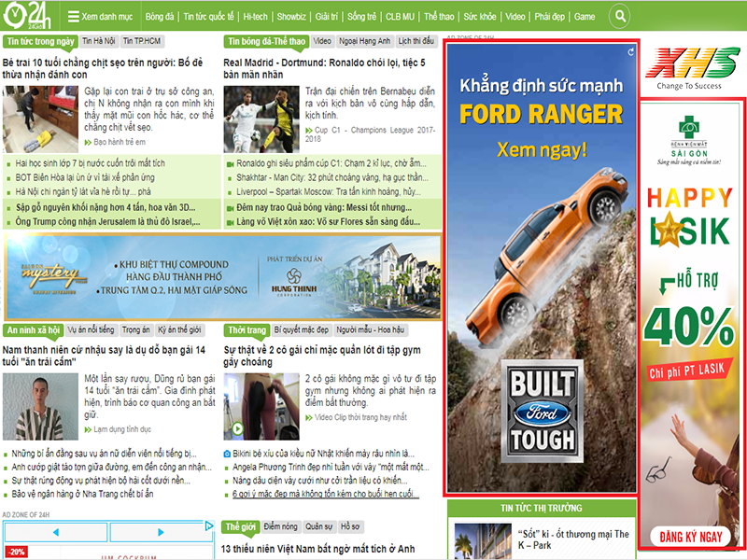Image resolution: width=747 pixels, height=560 pixels.
Task: Click the right arrow in ad carousel
Action: [x=159, y=532]
